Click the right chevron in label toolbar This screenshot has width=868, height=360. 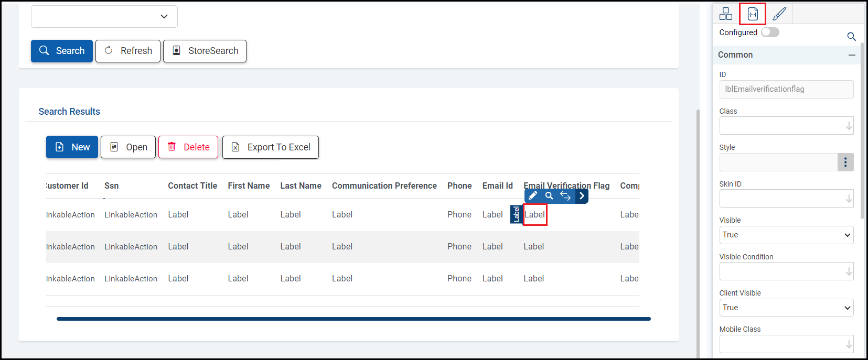(x=582, y=196)
